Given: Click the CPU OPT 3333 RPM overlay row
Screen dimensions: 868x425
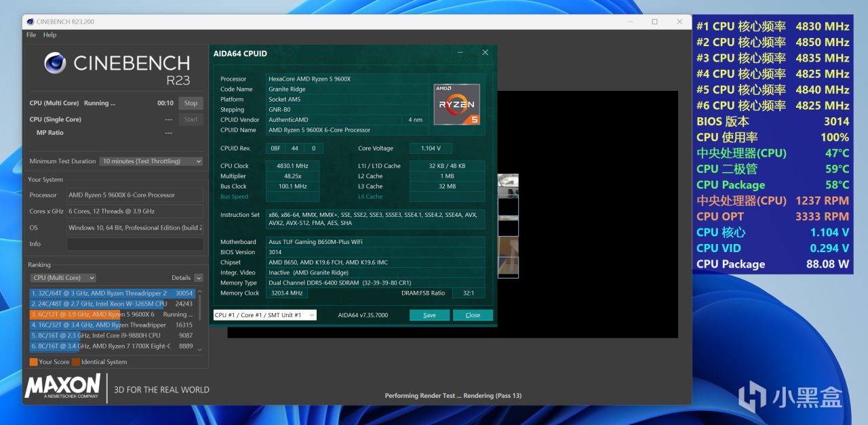Looking at the screenshot, I should click(x=773, y=216).
